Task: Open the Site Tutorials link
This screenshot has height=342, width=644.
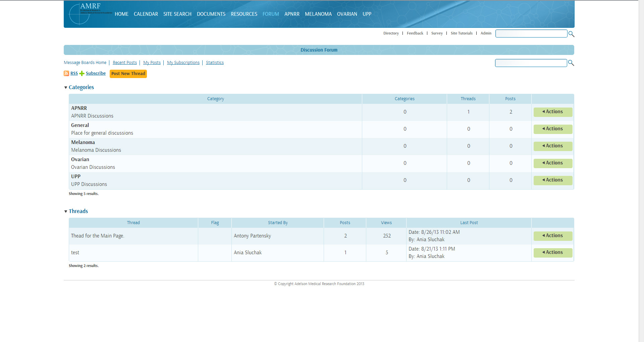Action: (462, 33)
